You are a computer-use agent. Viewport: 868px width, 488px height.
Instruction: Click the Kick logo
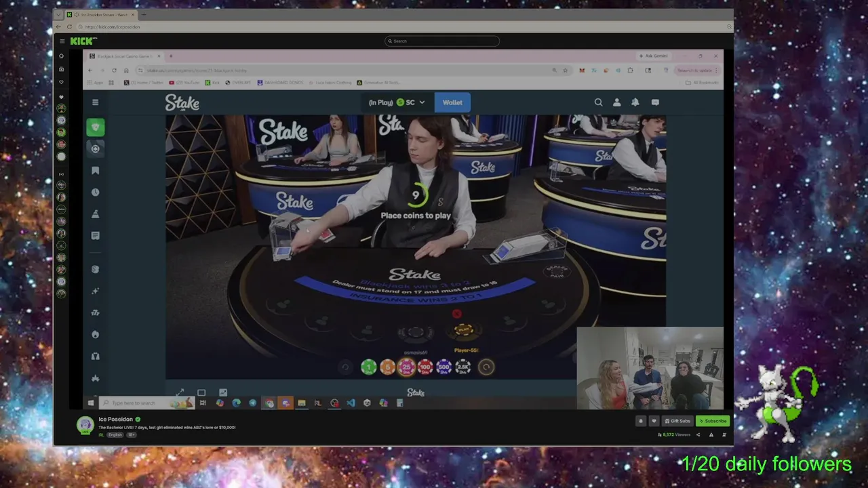click(x=83, y=41)
